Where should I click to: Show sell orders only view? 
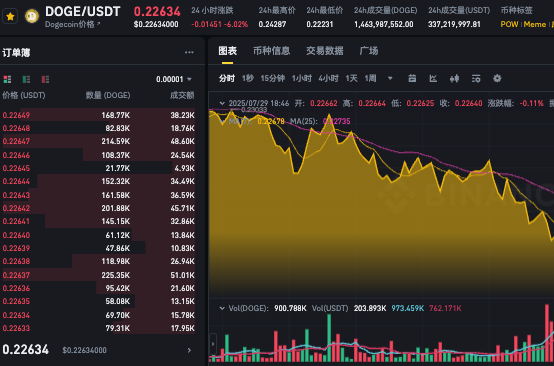(45, 79)
